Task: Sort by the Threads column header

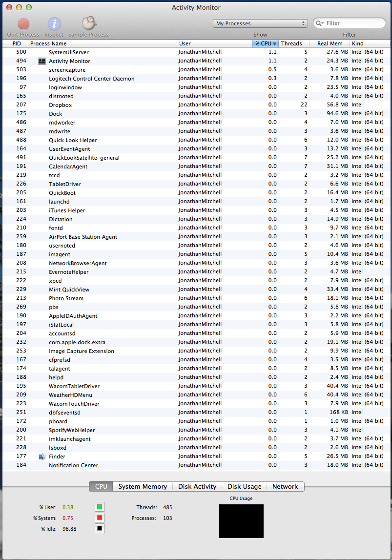Action: tap(293, 43)
